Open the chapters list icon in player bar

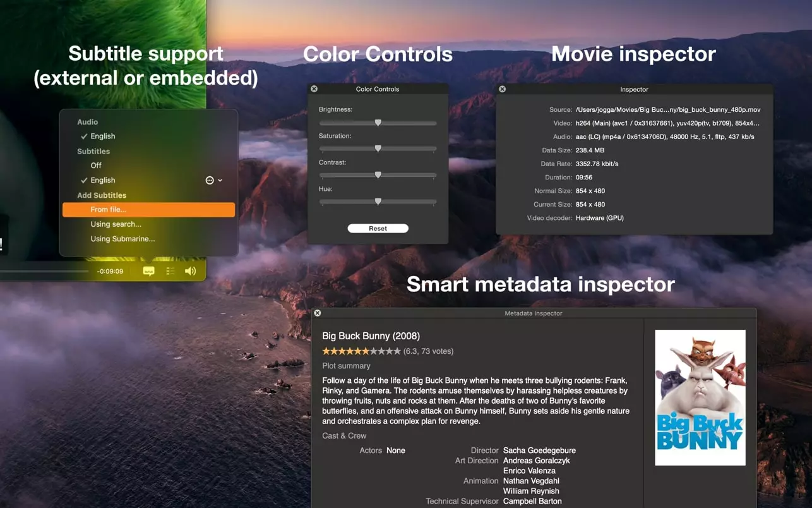(170, 271)
